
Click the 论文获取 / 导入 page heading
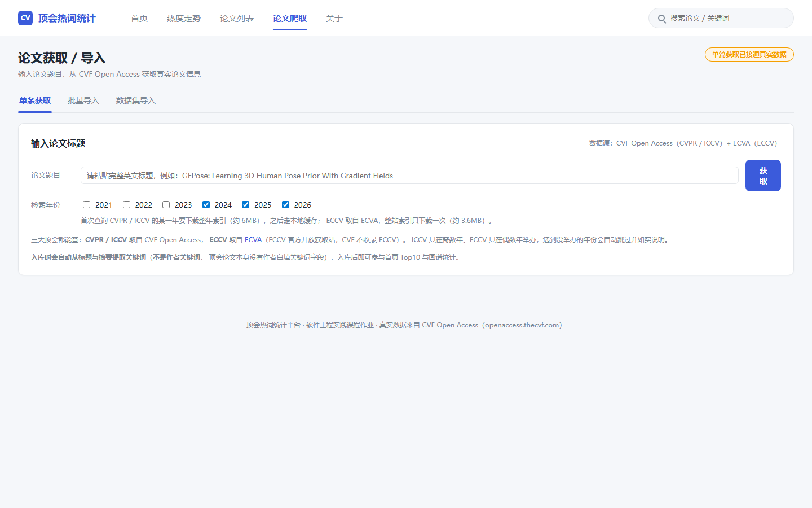coord(62,58)
